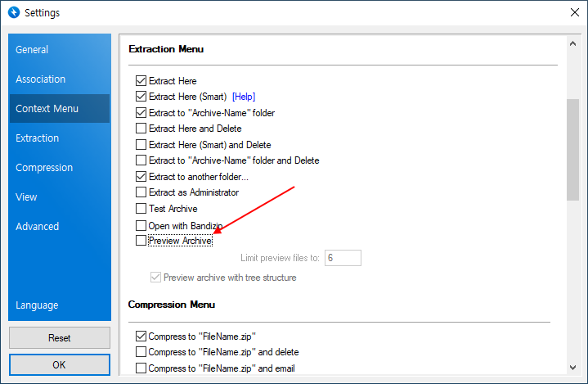Enable Test Archive checkbox
The height and width of the screenshot is (384, 588).
(141, 209)
